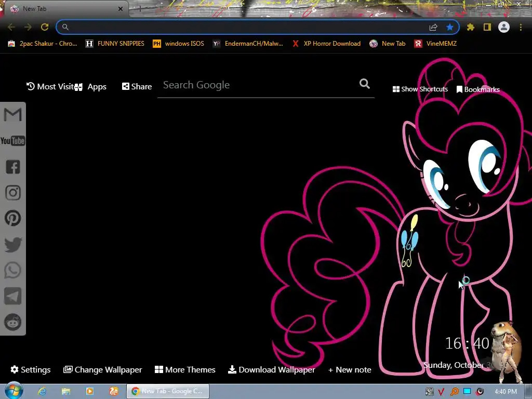Open Telegram sidebar shortcut

[13, 296]
